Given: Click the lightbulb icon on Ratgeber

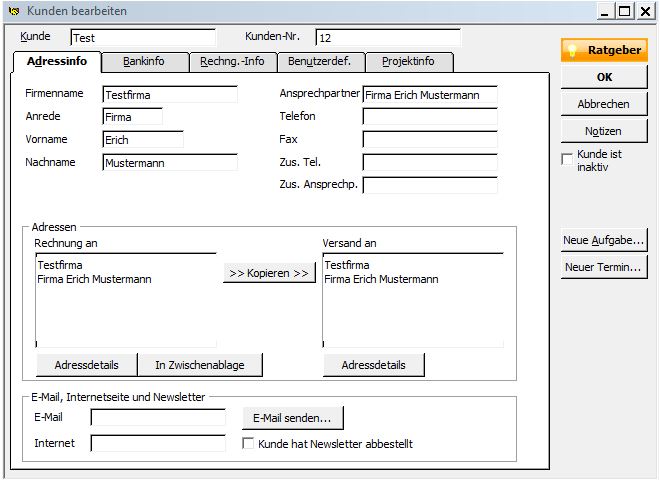Looking at the screenshot, I should pyautogui.click(x=572, y=50).
